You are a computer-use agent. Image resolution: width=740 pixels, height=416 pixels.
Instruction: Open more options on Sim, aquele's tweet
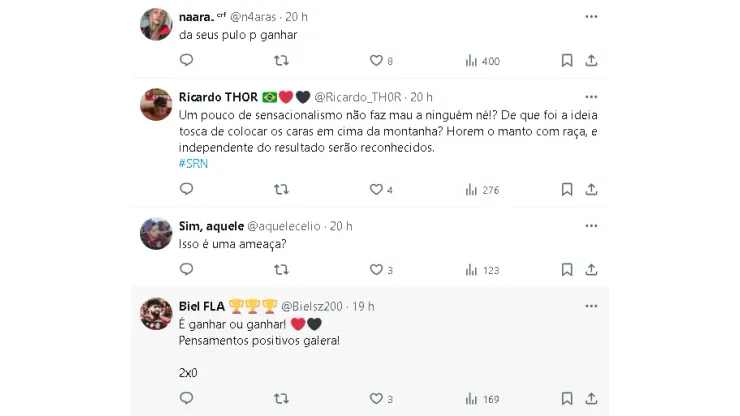tap(591, 226)
